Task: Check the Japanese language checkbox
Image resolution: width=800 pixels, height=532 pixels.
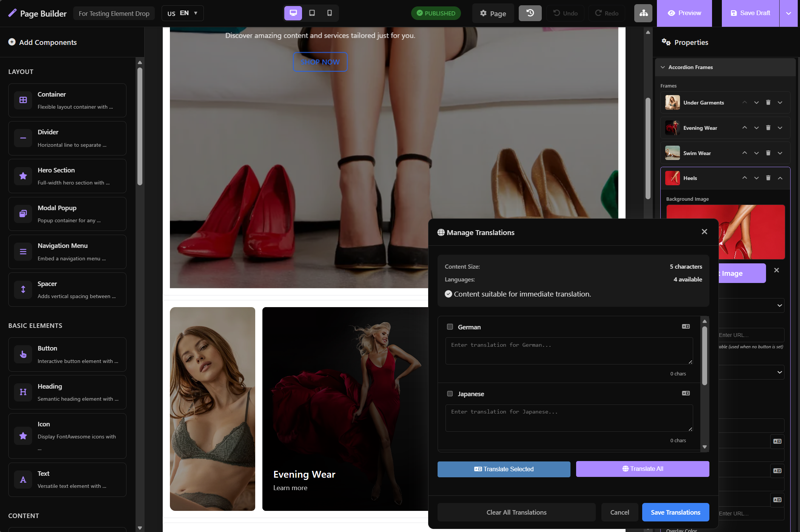Action: (x=450, y=394)
